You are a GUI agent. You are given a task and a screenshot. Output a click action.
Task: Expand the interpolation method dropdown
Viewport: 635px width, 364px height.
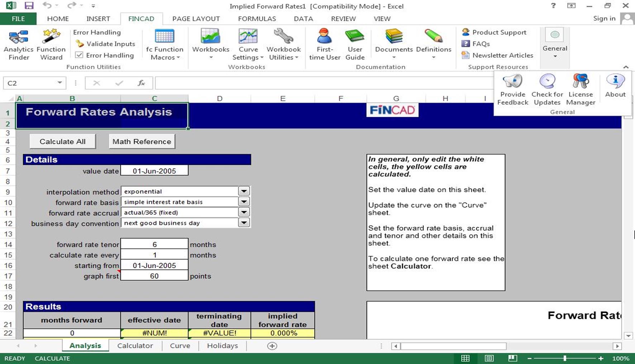pos(244,191)
